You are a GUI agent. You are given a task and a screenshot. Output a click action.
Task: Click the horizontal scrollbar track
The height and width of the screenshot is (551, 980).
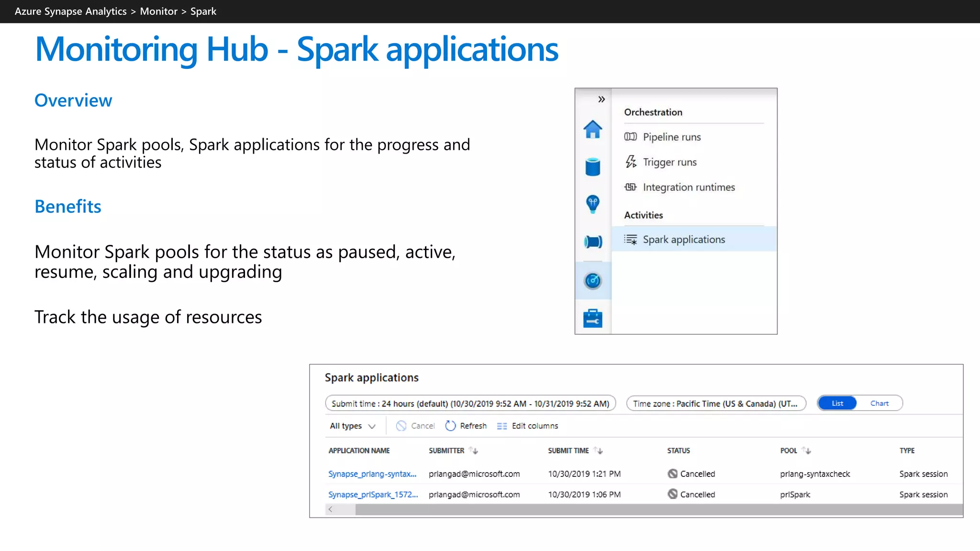pos(659,510)
